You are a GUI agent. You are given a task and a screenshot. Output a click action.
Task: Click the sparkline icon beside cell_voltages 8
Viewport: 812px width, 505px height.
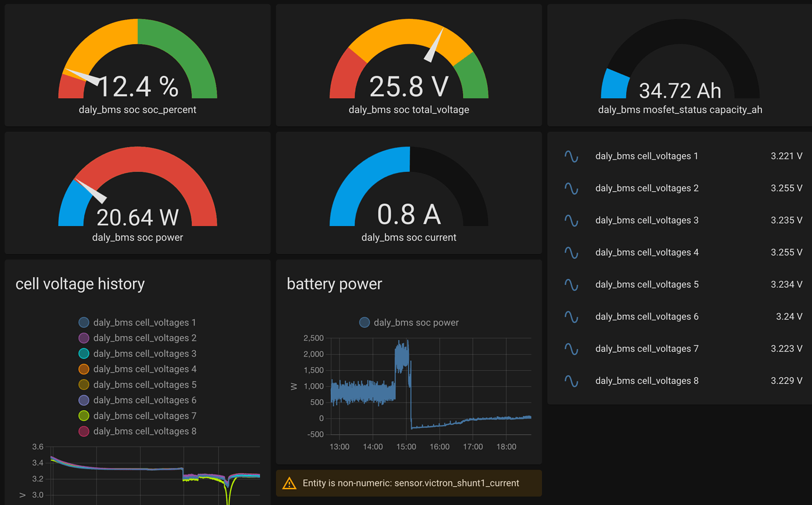click(x=571, y=381)
